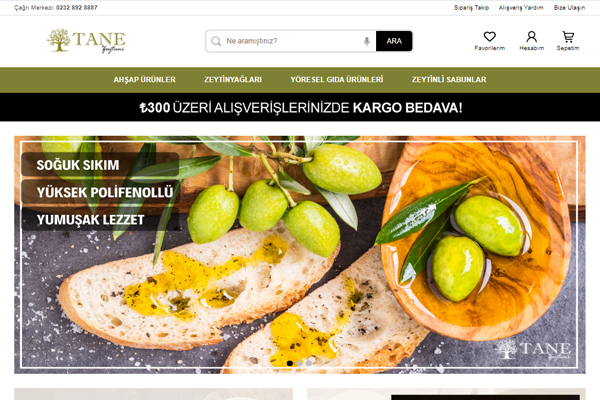Open the Alışveriş Yardım link

click(521, 8)
